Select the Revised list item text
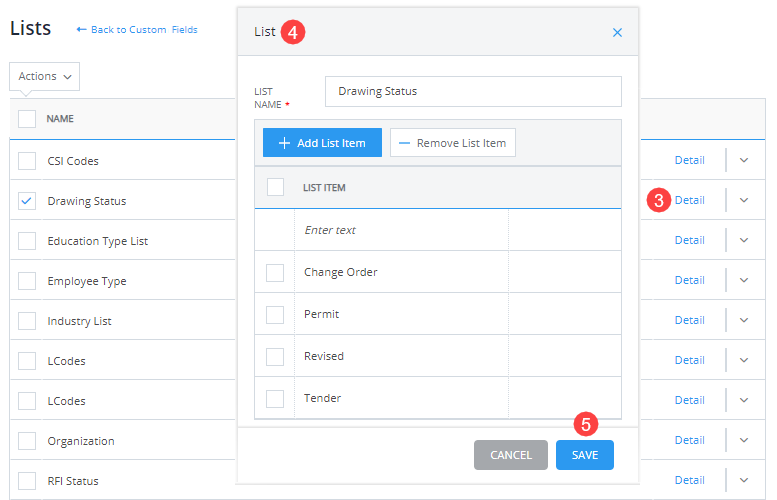 click(324, 356)
